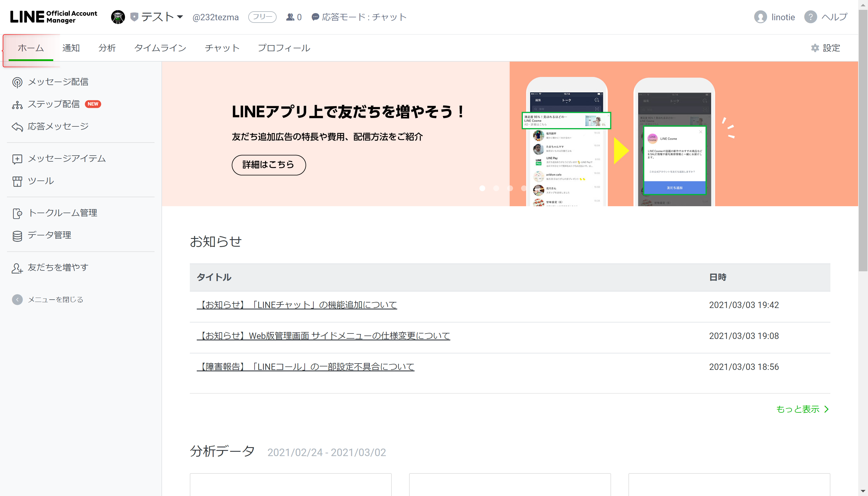Click the scrollbar down arrow
This screenshot has width=868, height=496.
coord(863,491)
